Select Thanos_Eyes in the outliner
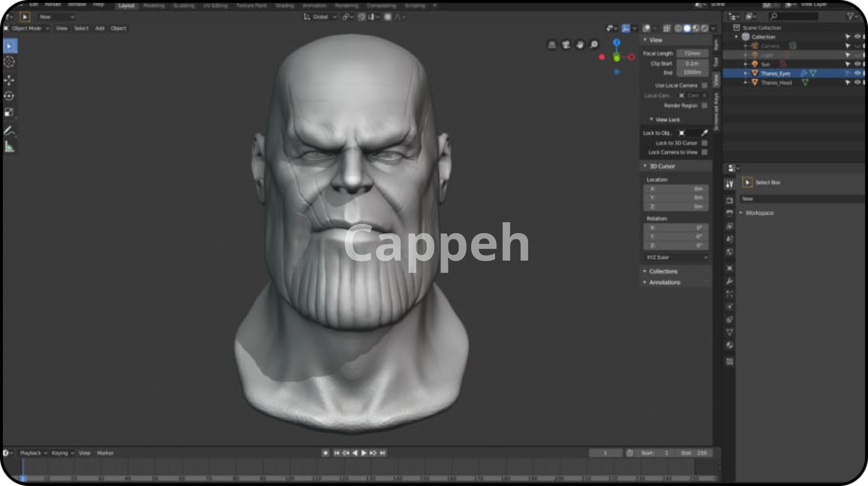Image resolution: width=868 pixels, height=486 pixels. point(775,73)
